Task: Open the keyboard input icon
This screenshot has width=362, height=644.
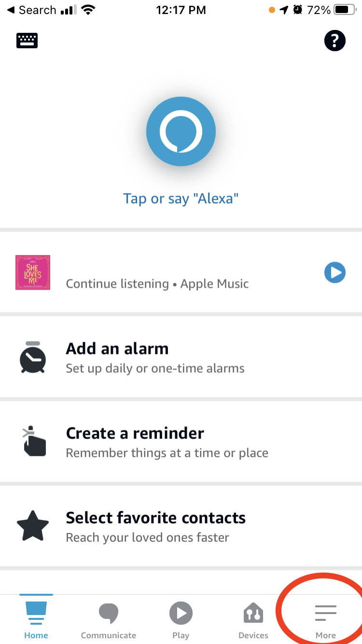Action: pyautogui.click(x=27, y=41)
